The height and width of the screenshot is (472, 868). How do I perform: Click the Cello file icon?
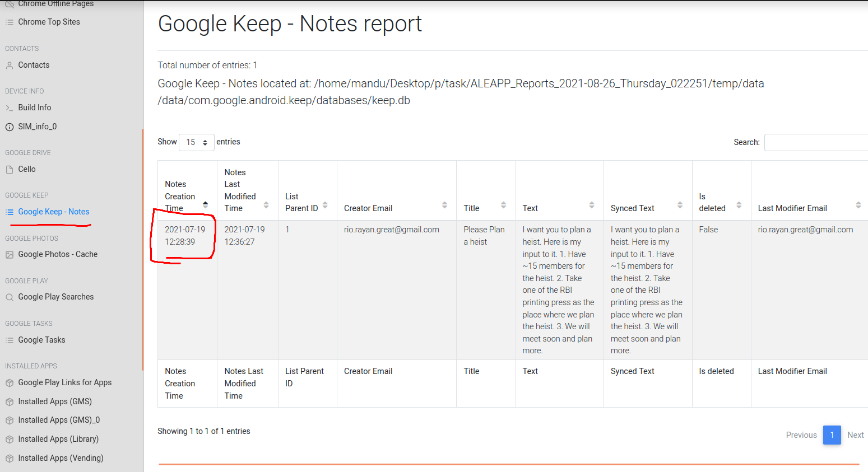point(10,170)
